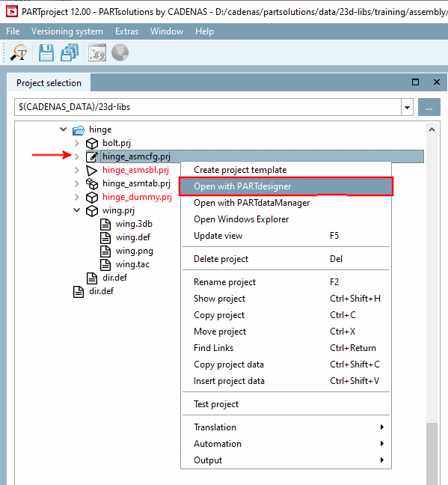Expand the hinge_asmtab.prj node
The image size is (448, 485).
point(77,183)
